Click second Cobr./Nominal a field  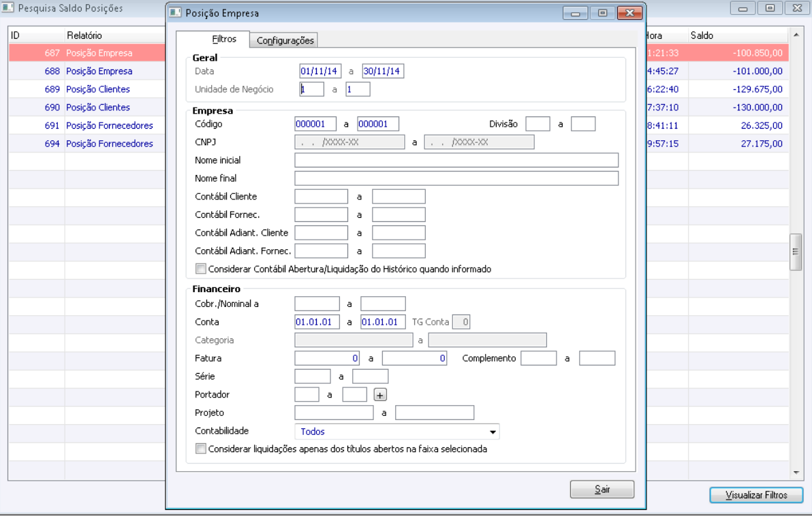pyautogui.click(x=383, y=304)
